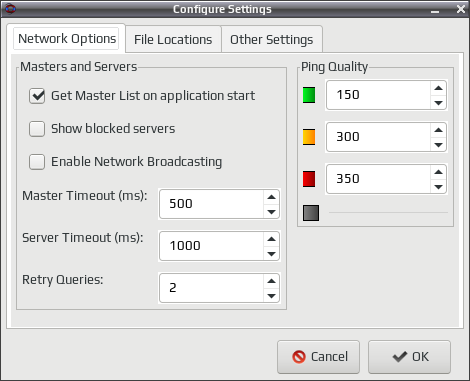Click the Masters and Servers group title
This screenshot has height=381, width=470.
click(x=79, y=67)
